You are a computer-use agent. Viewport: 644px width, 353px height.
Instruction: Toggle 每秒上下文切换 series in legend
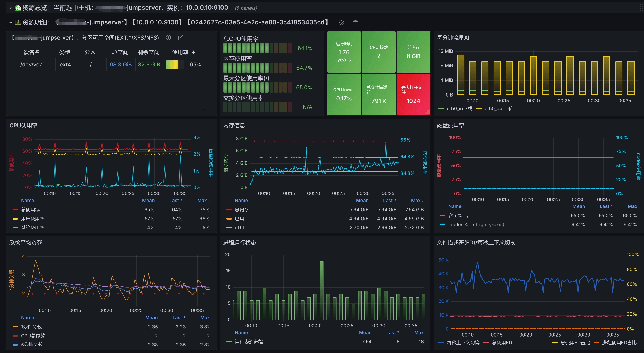click(x=463, y=343)
